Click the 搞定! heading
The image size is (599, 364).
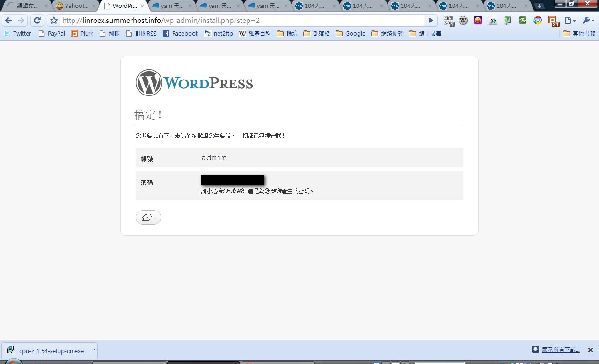point(148,115)
